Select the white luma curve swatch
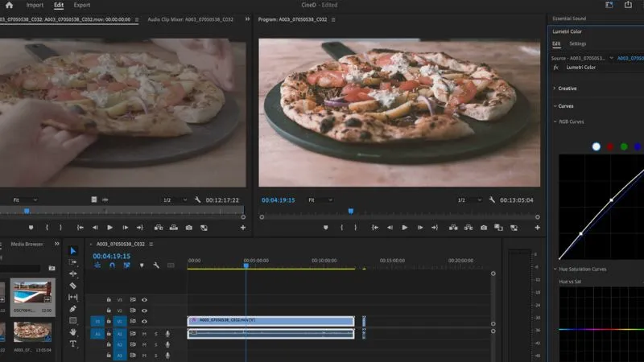The image size is (644, 362). tap(596, 146)
